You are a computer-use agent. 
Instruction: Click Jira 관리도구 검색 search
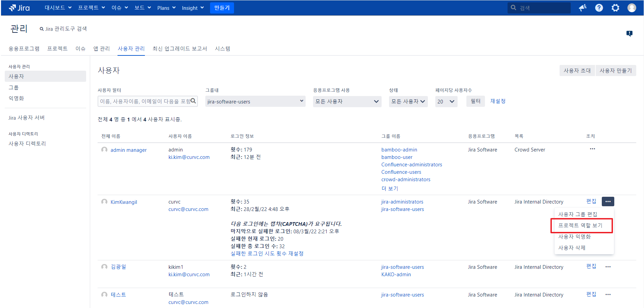[x=63, y=29]
